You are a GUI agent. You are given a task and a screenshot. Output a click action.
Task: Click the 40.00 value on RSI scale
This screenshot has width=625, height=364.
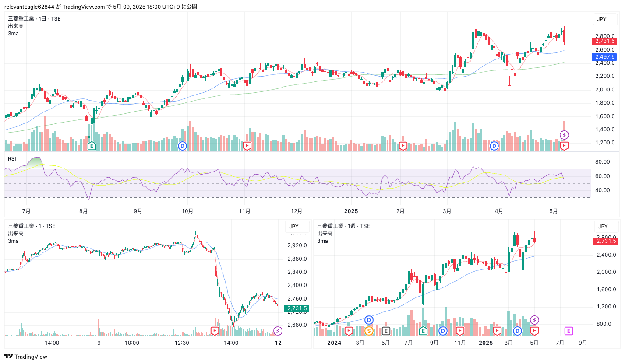coord(603,190)
